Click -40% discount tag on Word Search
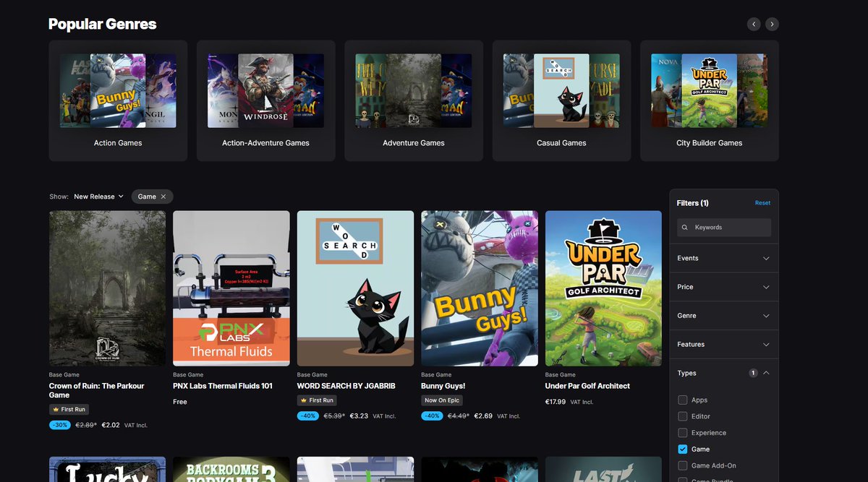 307,416
